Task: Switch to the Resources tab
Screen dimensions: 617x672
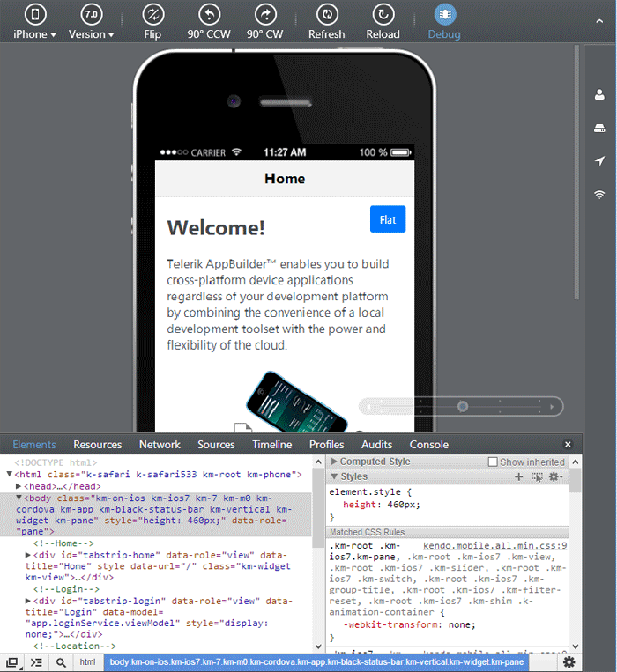Action: tap(98, 445)
